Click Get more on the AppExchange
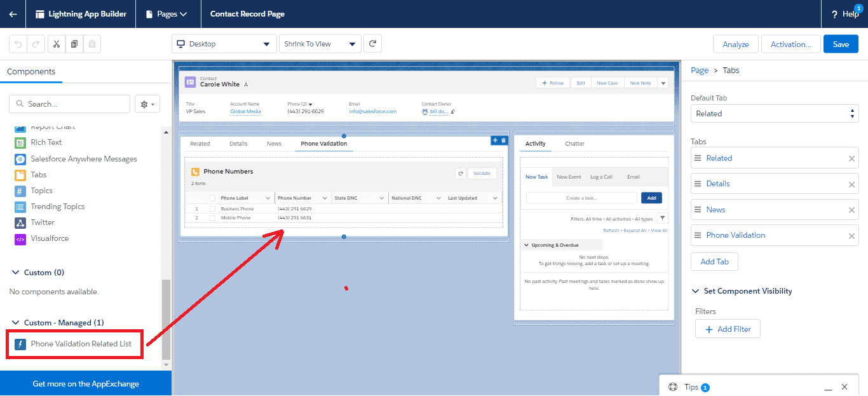This screenshot has height=396, width=868. 86,384
